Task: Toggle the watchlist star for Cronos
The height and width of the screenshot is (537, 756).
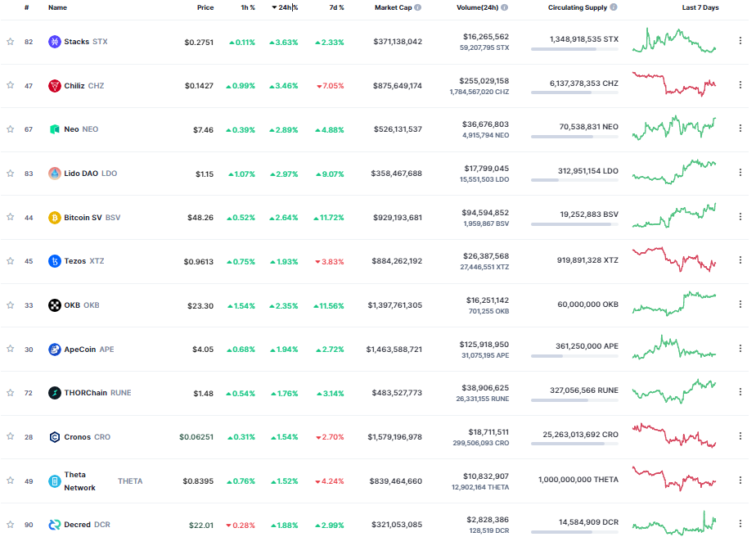Action: [x=10, y=436]
